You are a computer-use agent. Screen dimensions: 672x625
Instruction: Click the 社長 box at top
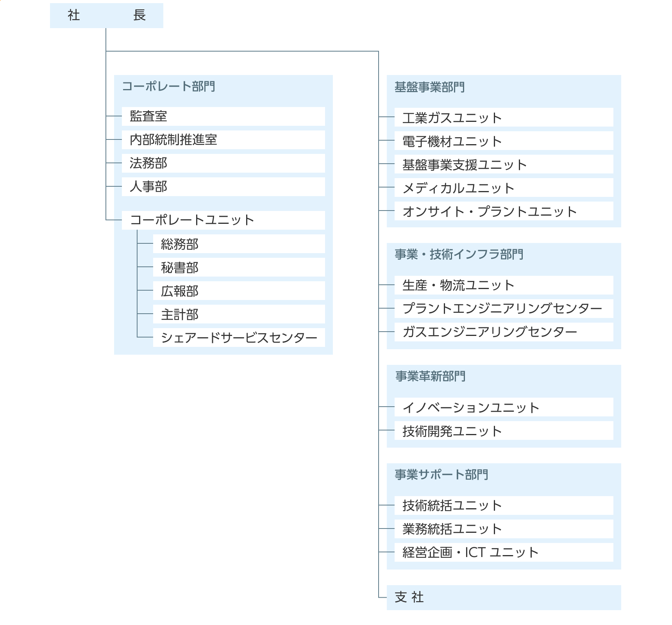coord(106,16)
